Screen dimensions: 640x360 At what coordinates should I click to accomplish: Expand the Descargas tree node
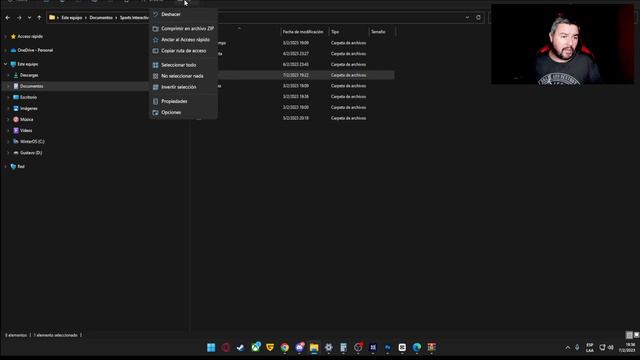8,75
